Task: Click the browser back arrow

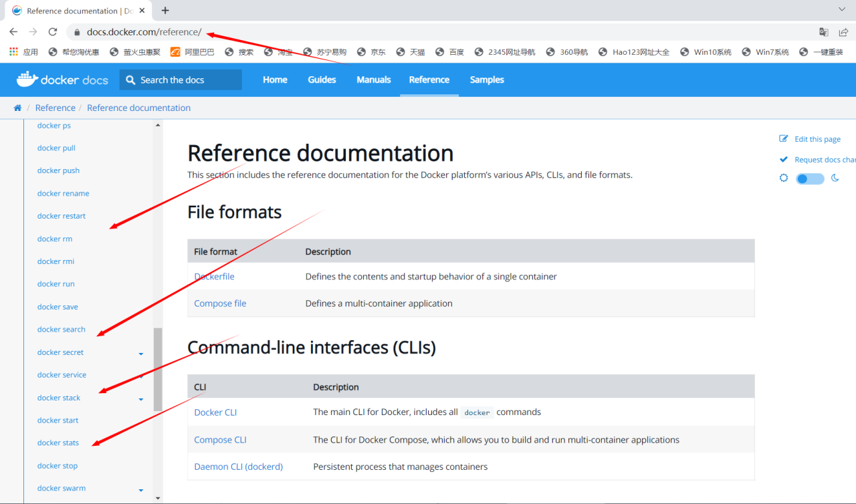Action: [x=13, y=31]
